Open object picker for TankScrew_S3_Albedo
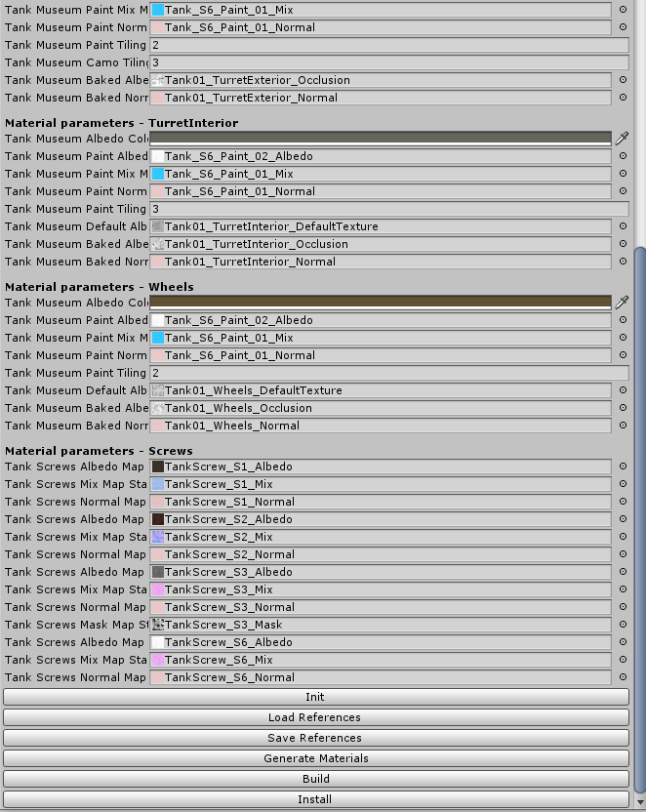The image size is (646, 812). click(x=623, y=572)
